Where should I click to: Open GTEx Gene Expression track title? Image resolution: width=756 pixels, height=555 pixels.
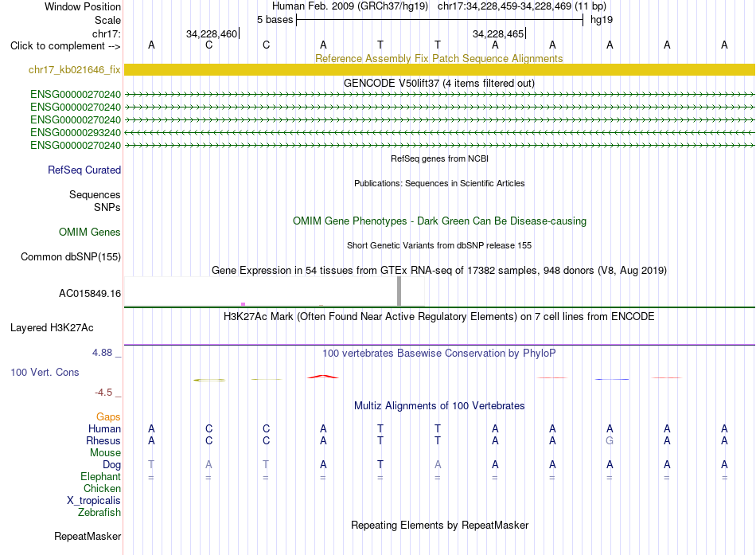[439, 270]
